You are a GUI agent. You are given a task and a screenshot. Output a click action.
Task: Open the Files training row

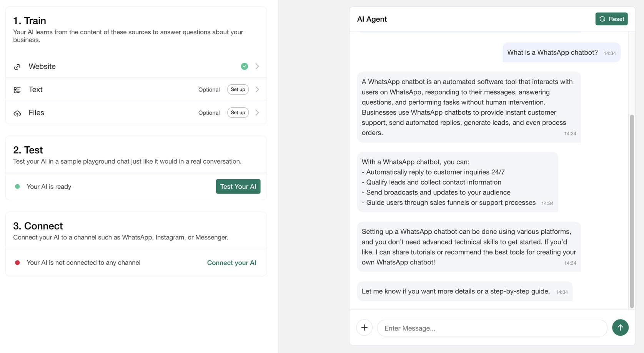coord(115,112)
